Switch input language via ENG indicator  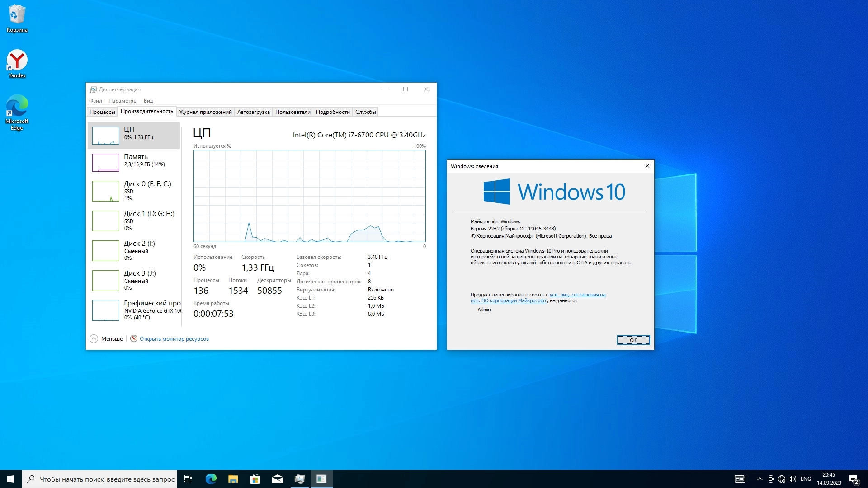(806, 479)
